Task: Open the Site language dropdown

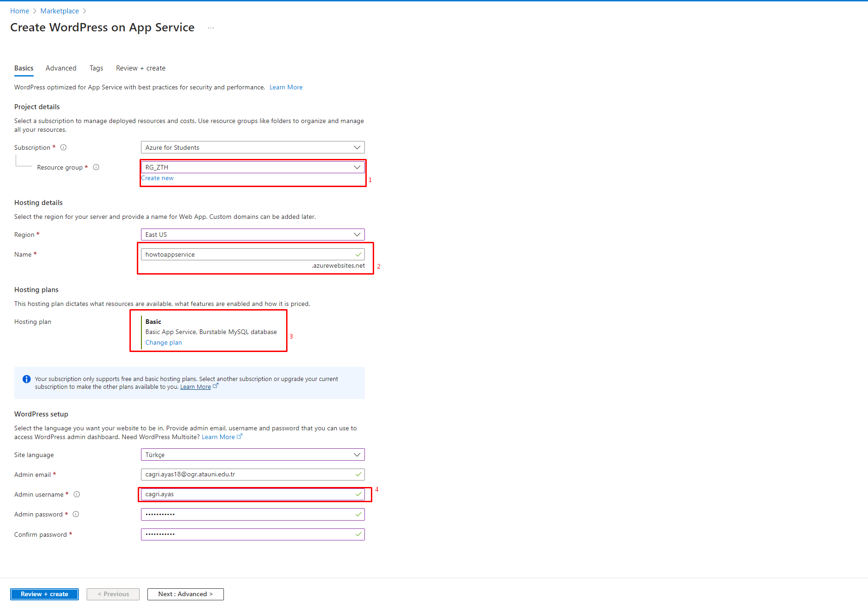Action: (x=252, y=455)
